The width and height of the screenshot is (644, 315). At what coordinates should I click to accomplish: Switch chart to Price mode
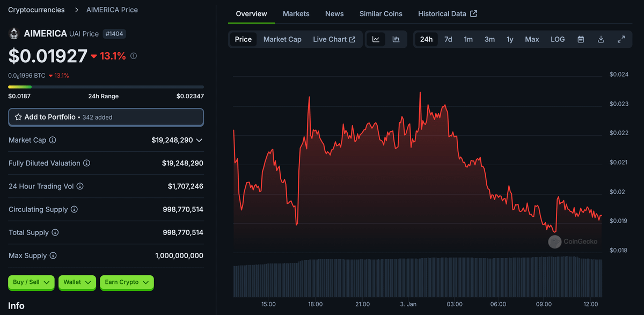click(243, 39)
